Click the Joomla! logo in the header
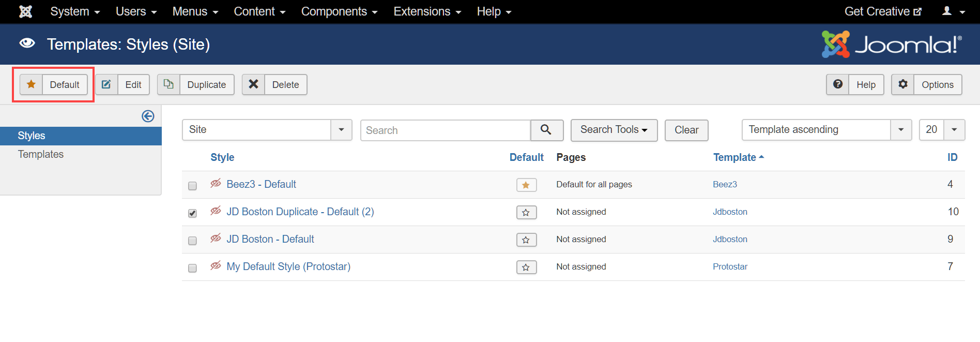Image resolution: width=980 pixels, height=342 pixels. [x=892, y=44]
